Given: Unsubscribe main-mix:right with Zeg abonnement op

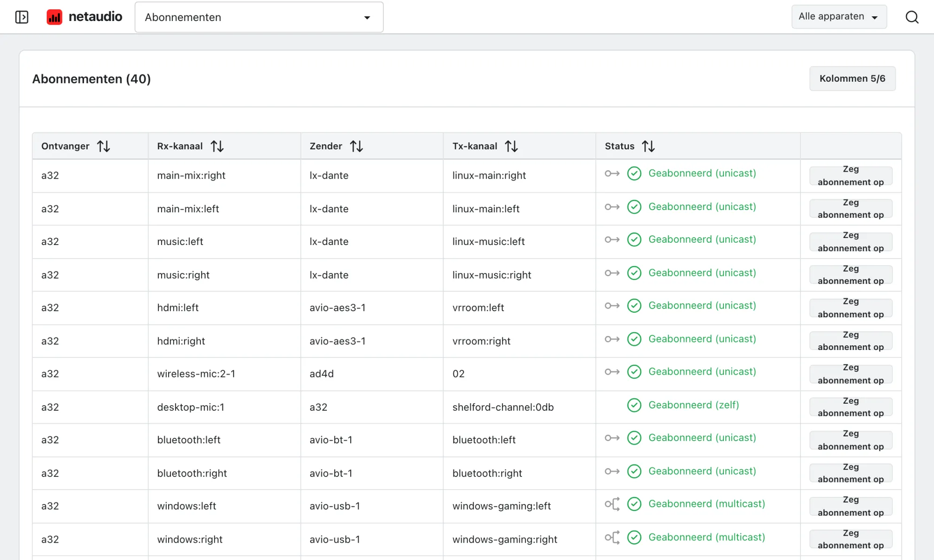Looking at the screenshot, I should click(851, 176).
